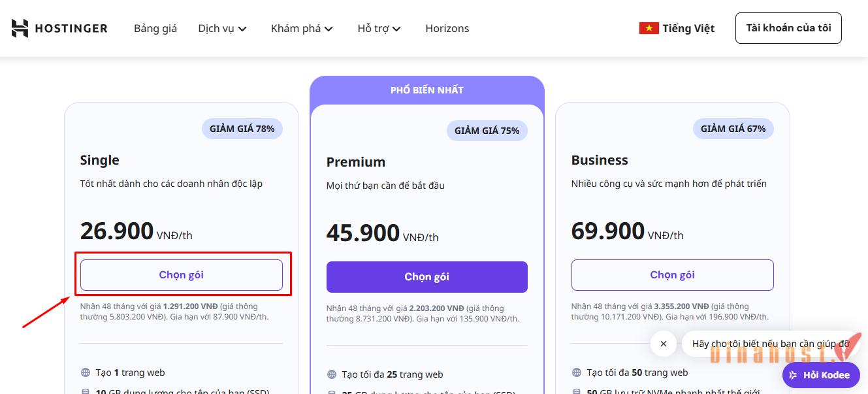Select Bảng giá in the navigation
This screenshot has height=394, width=868.
click(x=155, y=28)
